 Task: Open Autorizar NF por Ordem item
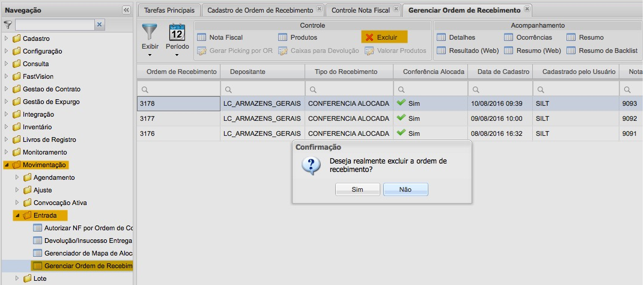pyautogui.click(x=82, y=228)
